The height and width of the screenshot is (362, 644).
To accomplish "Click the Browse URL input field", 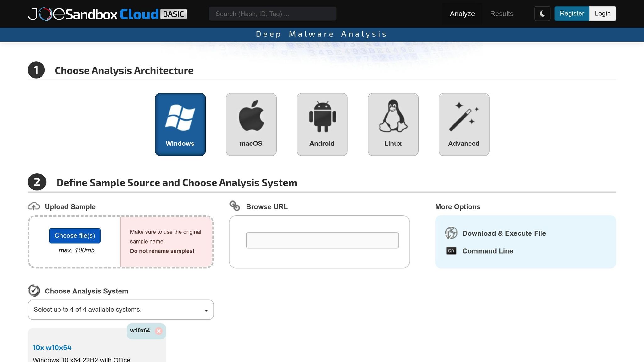I will pyautogui.click(x=322, y=240).
